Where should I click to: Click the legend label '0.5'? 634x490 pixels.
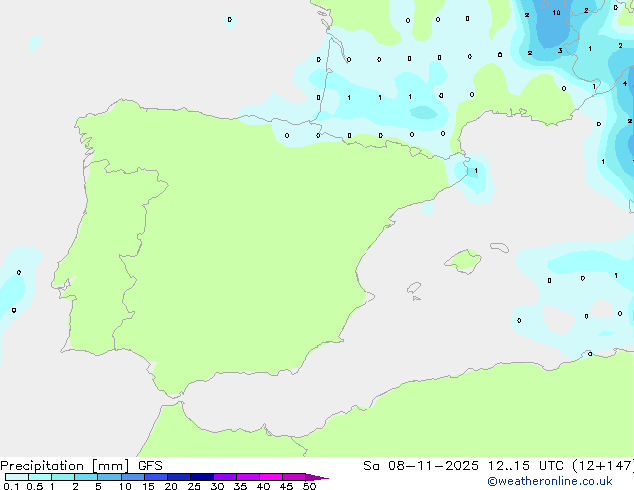[x=34, y=486]
